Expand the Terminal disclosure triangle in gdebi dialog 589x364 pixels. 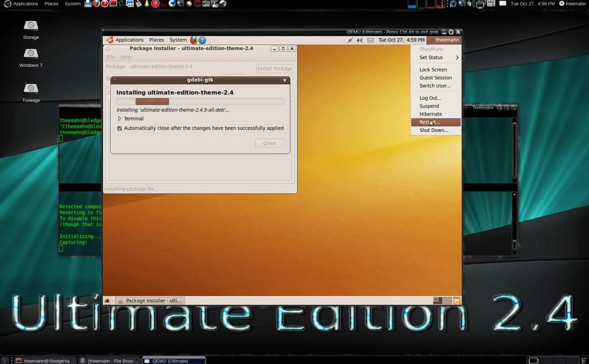(119, 119)
